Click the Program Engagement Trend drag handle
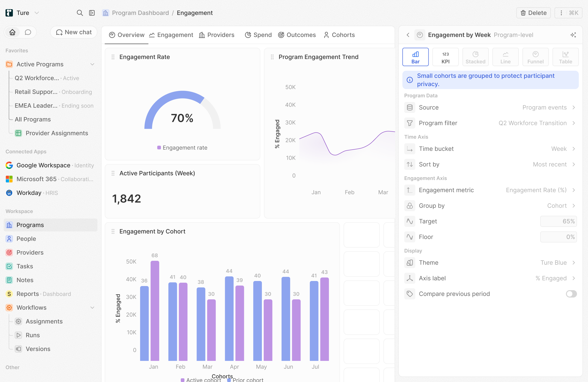Screen dimensions: 588x382 [x=272, y=57]
